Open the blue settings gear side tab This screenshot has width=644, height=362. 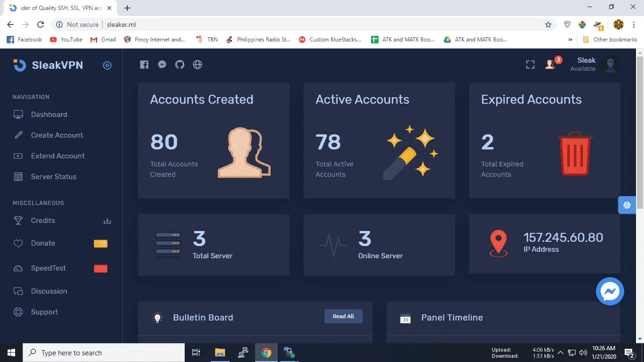(627, 206)
